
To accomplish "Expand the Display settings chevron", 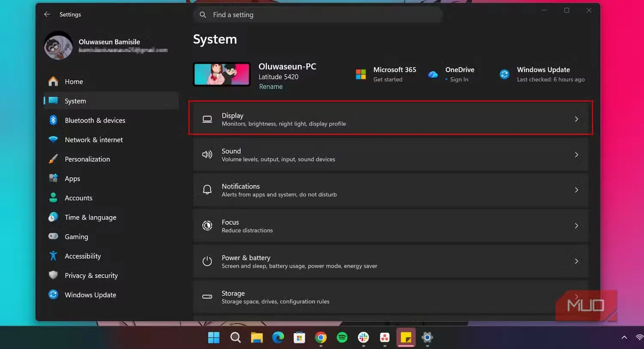I will tap(577, 119).
